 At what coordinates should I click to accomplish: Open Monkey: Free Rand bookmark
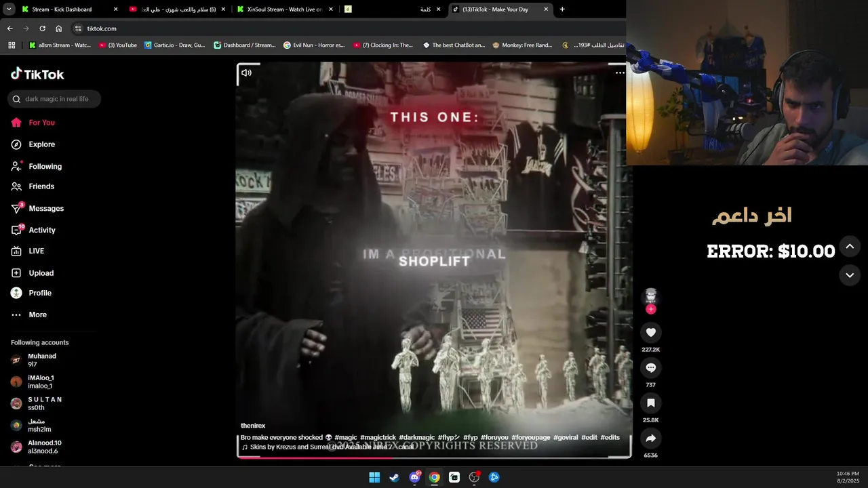tap(523, 45)
